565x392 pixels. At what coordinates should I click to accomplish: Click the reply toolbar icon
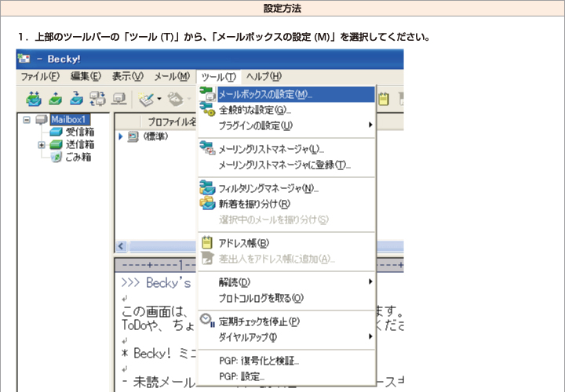click(176, 99)
